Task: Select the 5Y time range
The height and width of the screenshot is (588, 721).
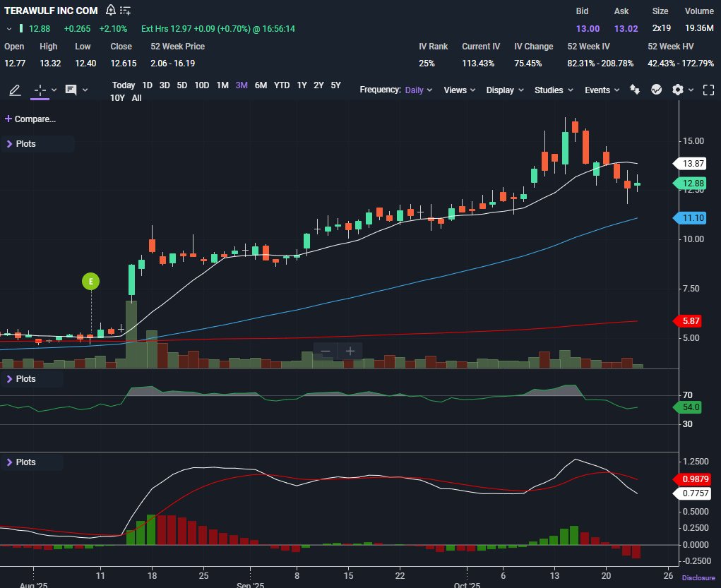Action: [x=336, y=85]
